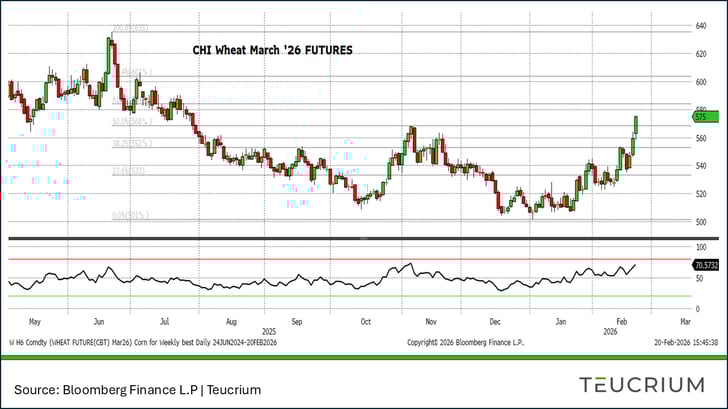
Task: Click the 2025 year label on the axis
Action: coord(268,330)
